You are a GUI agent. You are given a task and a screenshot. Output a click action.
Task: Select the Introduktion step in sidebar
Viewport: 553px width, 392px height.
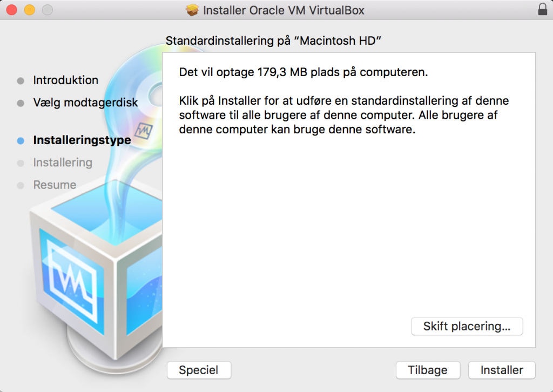pyautogui.click(x=65, y=80)
